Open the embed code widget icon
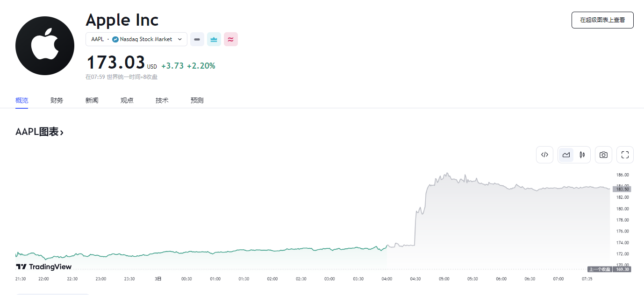Screen dimensions: 644x295 pos(544,155)
